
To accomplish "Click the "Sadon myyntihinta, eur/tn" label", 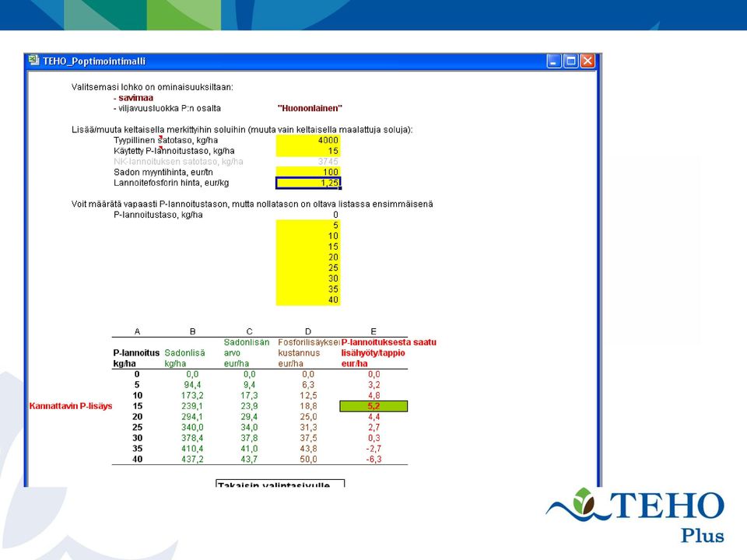I will pos(163,172).
